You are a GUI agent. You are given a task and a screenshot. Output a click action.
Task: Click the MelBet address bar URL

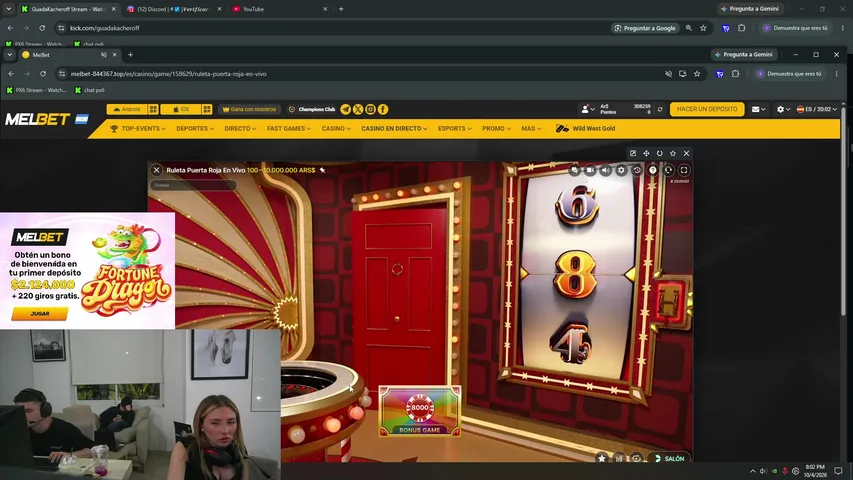168,74
